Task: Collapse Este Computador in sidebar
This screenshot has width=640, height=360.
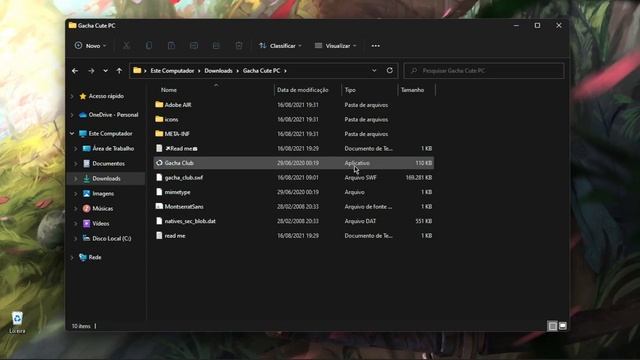Action: pyautogui.click(x=72, y=133)
